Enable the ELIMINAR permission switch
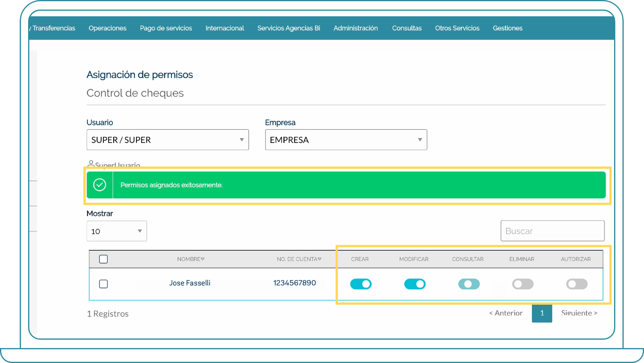644x363 pixels. pyautogui.click(x=523, y=284)
